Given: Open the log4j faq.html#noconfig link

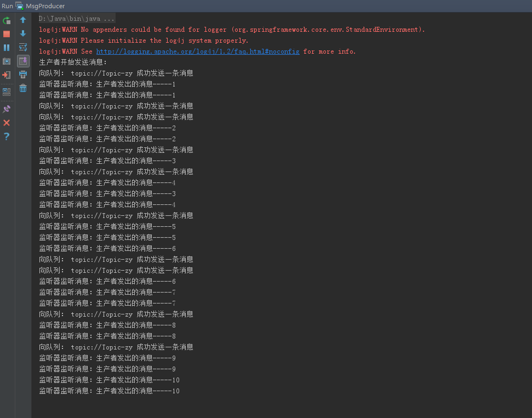Looking at the screenshot, I should (198, 51).
